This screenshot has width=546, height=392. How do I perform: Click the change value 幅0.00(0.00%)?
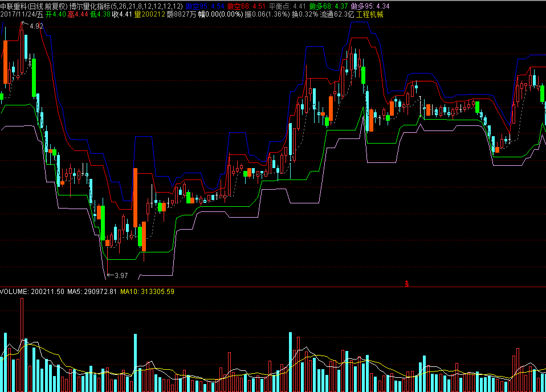tap(221, 14)
